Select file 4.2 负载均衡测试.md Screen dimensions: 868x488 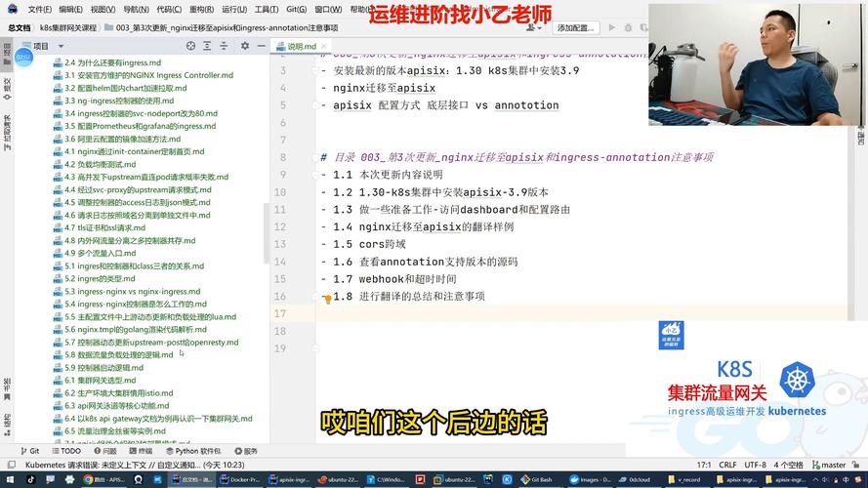click(101, 164)
